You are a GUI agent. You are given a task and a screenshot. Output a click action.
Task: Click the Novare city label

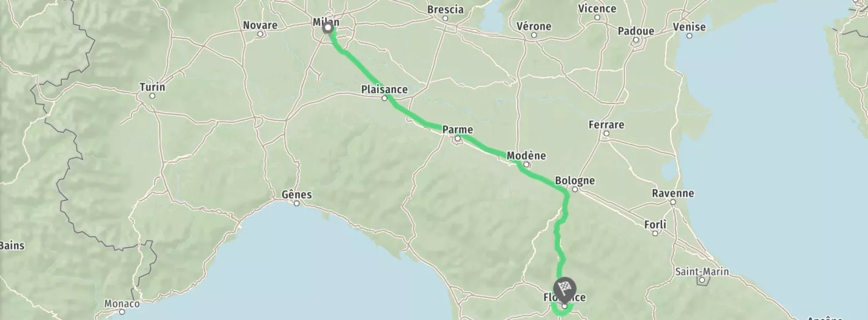(x=260, y=25)
